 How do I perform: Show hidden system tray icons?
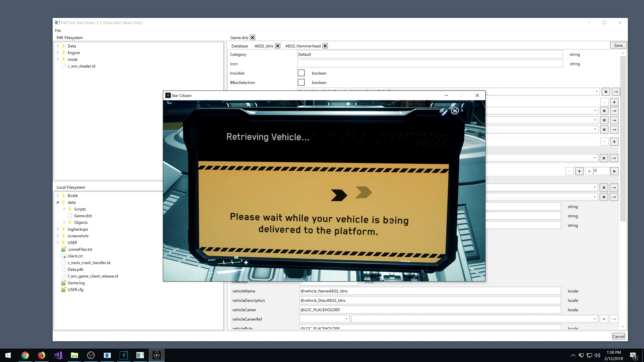tap(573, 355)
